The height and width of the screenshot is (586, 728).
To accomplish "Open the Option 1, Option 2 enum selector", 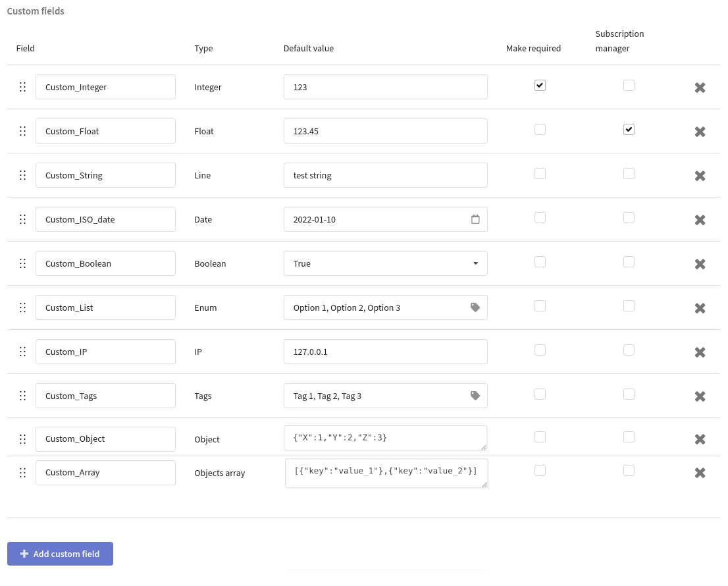I will 375,307.
